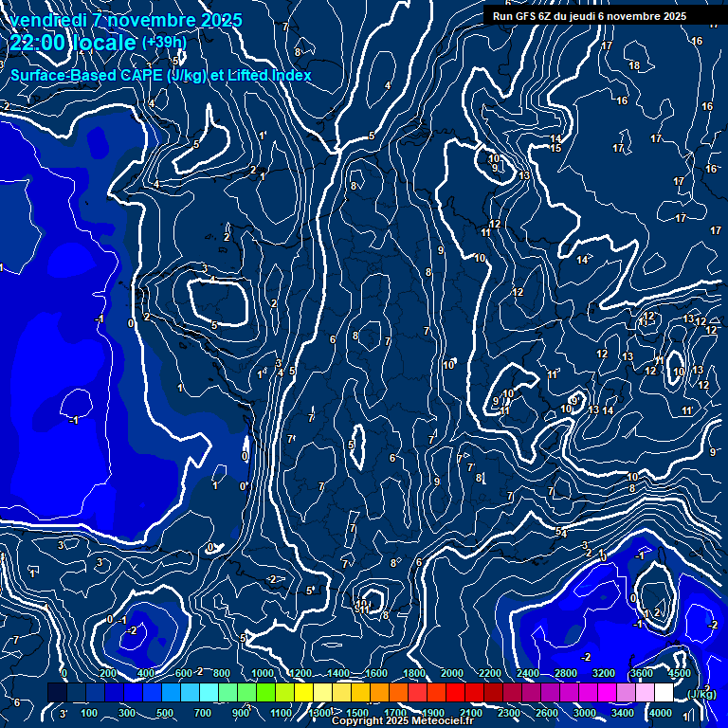Viewport: 728px width, 728px height.
Task: Select the '(+39h)' forecast offset label
Action: [164, 43]
